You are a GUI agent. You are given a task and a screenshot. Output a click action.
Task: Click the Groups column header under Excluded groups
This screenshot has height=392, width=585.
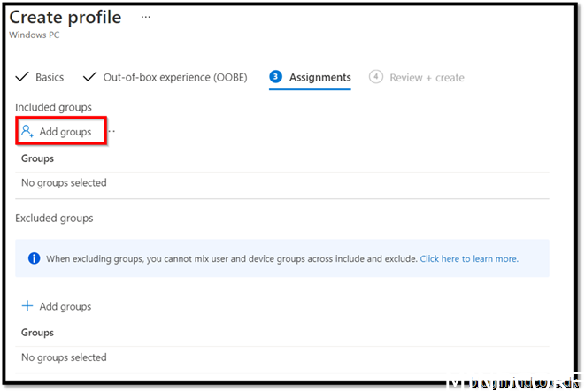pos(38,333)
